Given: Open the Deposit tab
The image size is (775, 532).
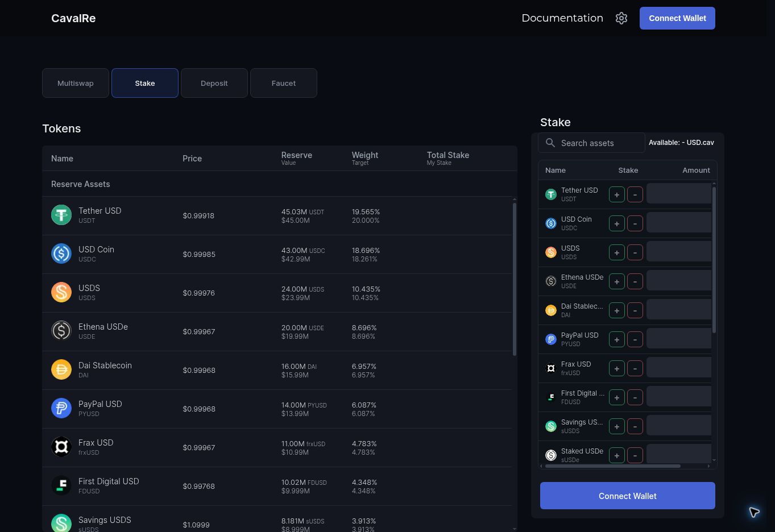Looking at the screenshot, I should 214,83.
